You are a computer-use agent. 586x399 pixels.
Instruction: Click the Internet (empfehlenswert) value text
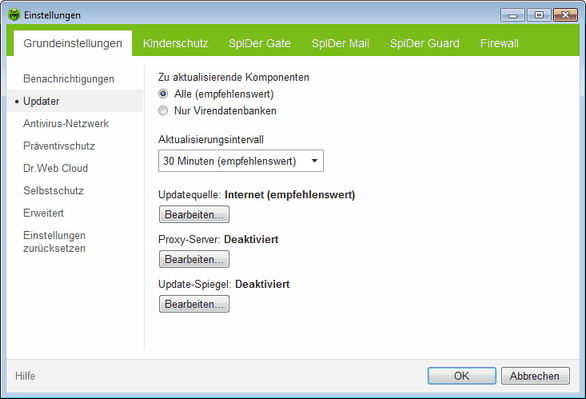tap(290, 195)
